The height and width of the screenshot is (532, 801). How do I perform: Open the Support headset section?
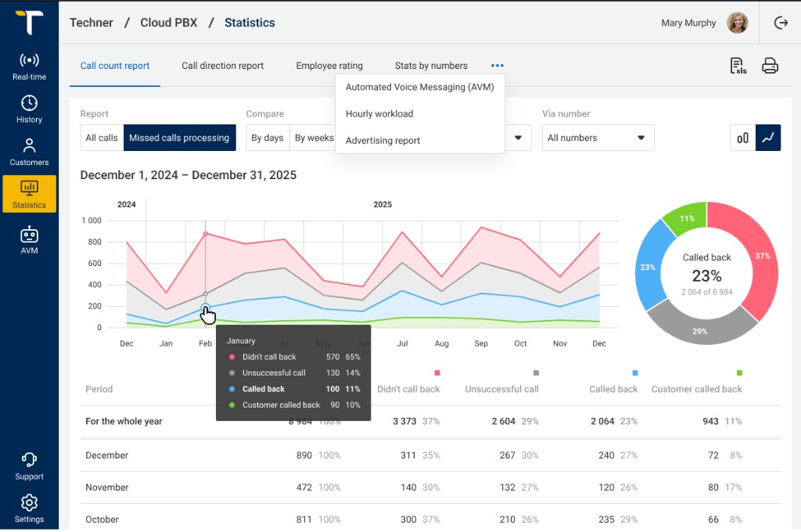click(29, 466)
